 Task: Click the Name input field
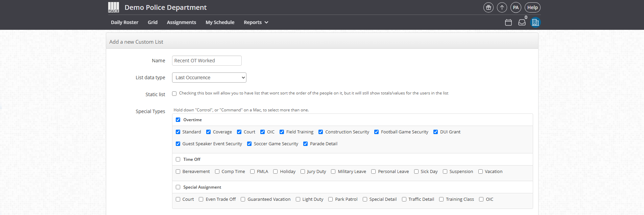(x=207, y=61)
